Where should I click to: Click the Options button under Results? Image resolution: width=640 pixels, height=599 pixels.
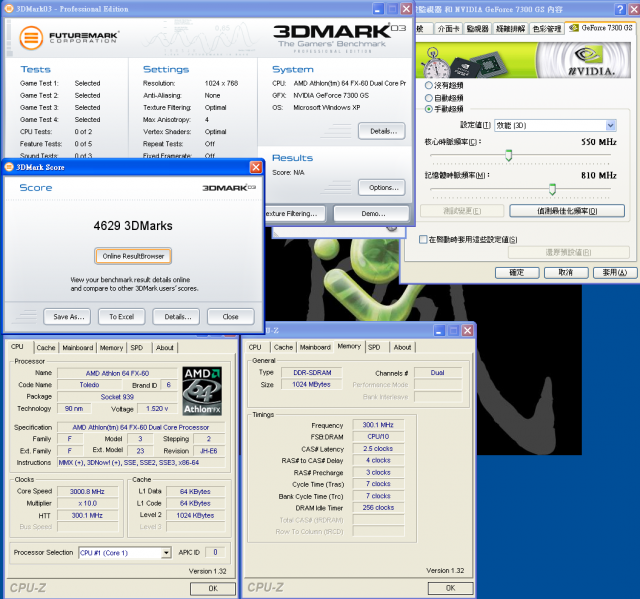382,187
